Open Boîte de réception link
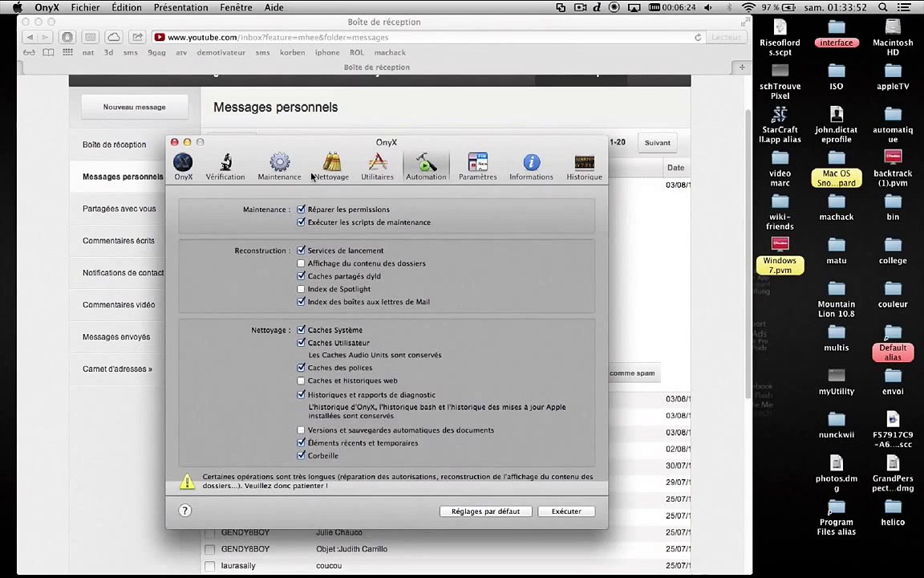This screenshot has height=578, width=924. pos(115,144)
